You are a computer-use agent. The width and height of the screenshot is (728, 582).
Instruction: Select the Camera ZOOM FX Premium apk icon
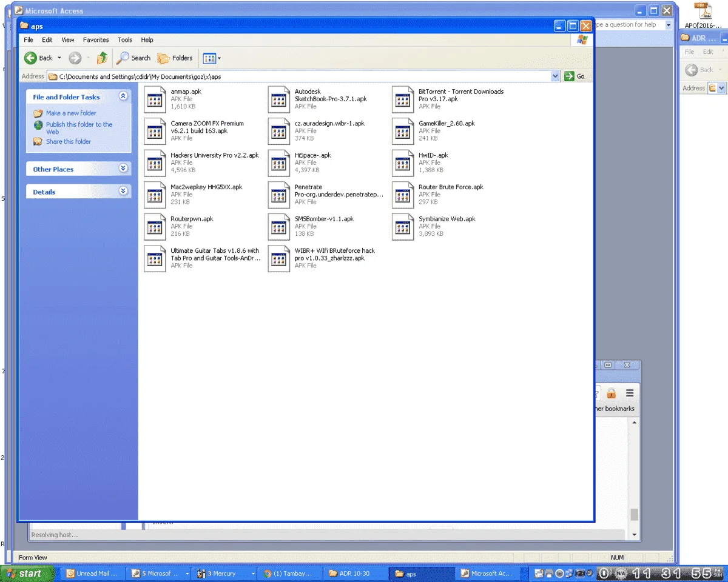coord(155,131)
